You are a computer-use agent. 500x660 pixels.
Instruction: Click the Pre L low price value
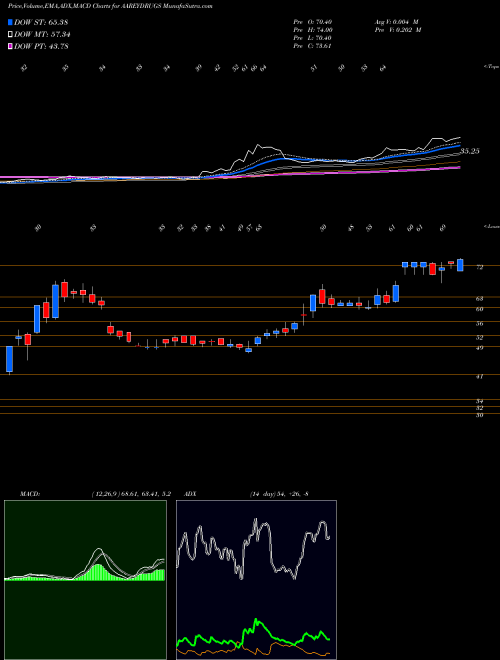(324, 38)
